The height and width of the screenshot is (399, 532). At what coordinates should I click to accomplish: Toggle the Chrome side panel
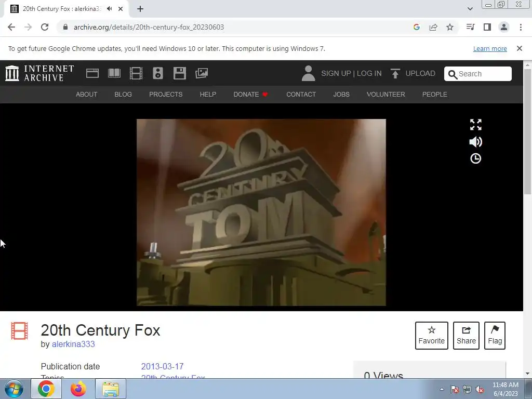tap(487, 27)
